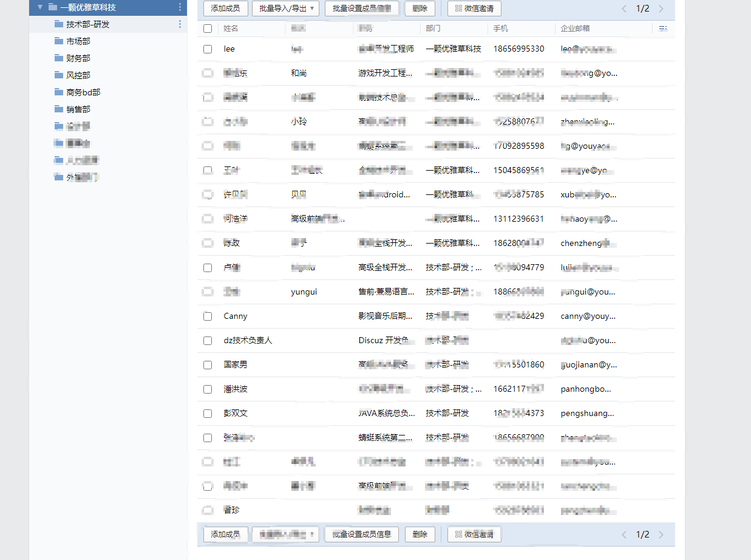This screenshot has width=751, height=560.
Task: Click the 财务部 folder icon
Action: point(59,58)
